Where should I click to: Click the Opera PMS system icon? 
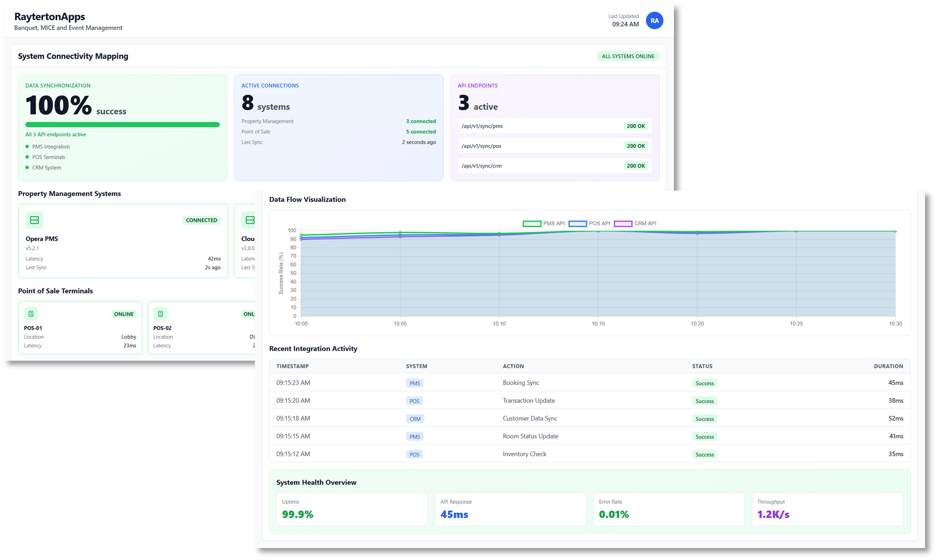click(34, 220)
